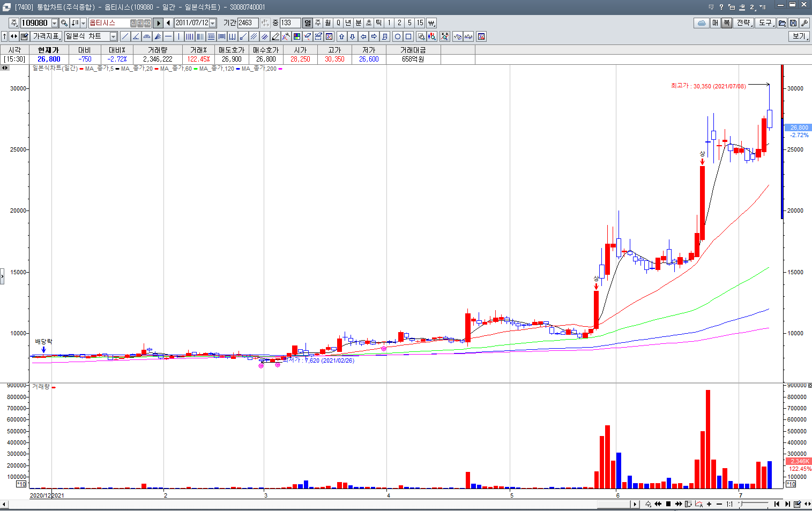Select the parallel channel lines tool
The width and height of the screenshot is (812, 511).
[254, 36]
